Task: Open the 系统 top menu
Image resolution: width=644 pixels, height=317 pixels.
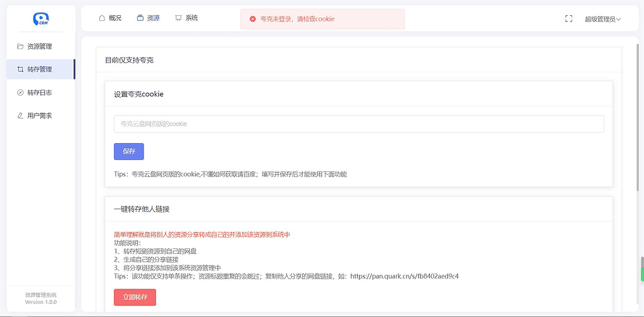Action: click(x=186, y=18)
